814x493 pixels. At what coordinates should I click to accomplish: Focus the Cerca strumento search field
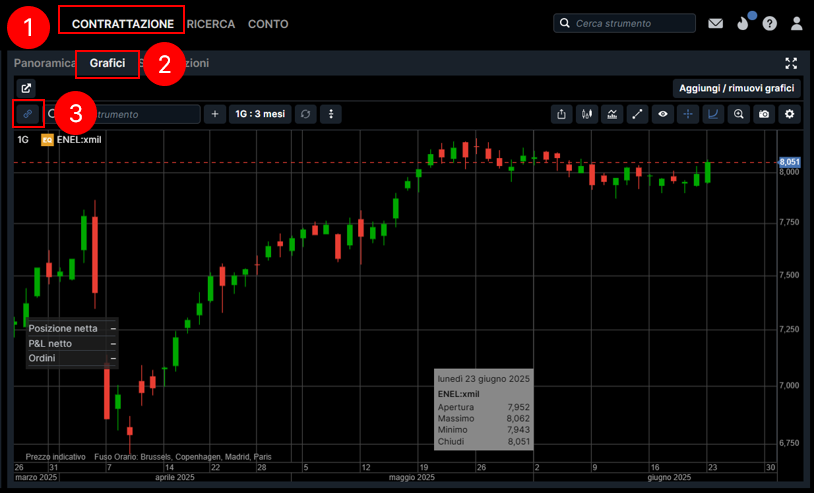(625, 23)
